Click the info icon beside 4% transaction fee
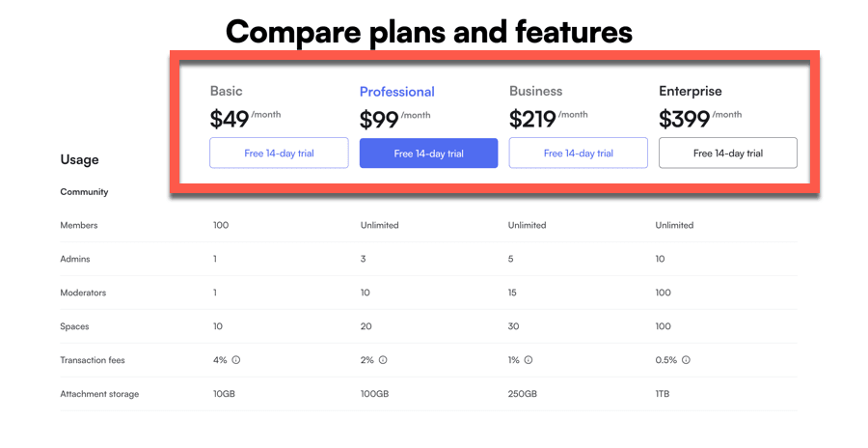This screenshot has height=448, width=868. 236,360
